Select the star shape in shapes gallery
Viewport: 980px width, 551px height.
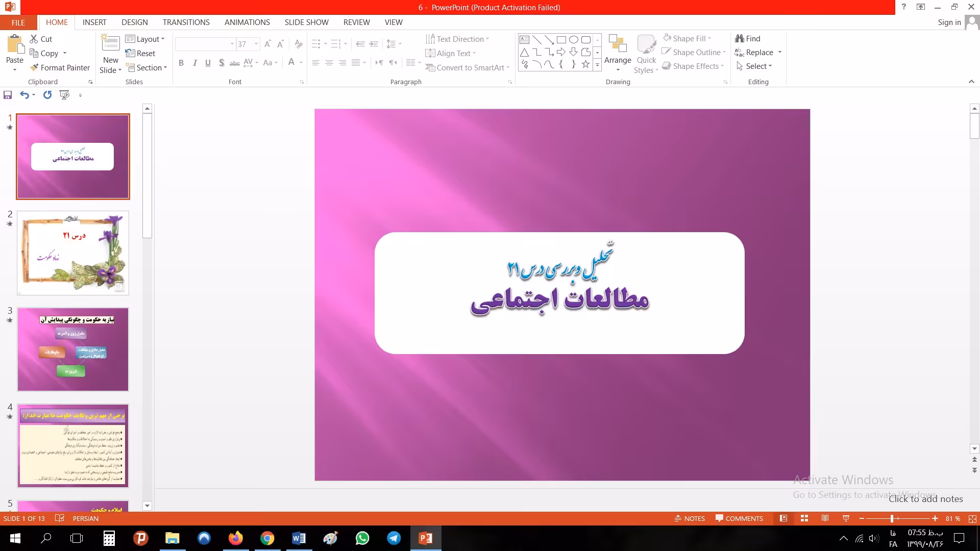[x=585, y=64]
